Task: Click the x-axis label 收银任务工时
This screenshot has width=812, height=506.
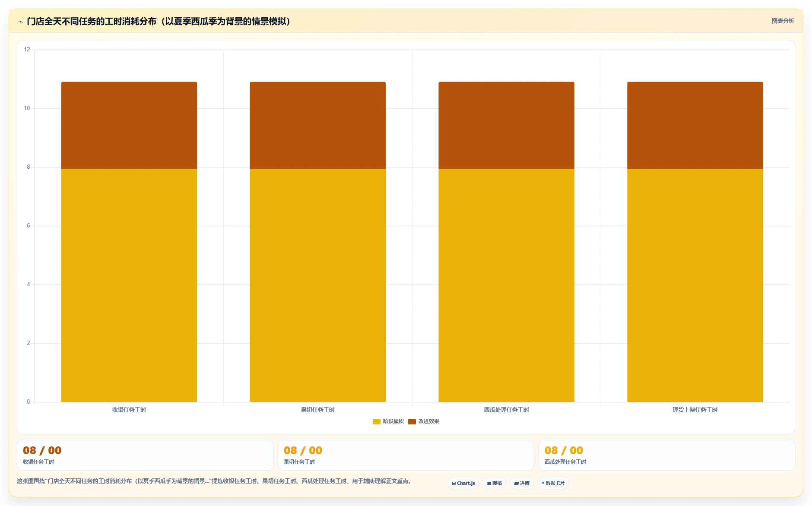Action: (129, 410)
